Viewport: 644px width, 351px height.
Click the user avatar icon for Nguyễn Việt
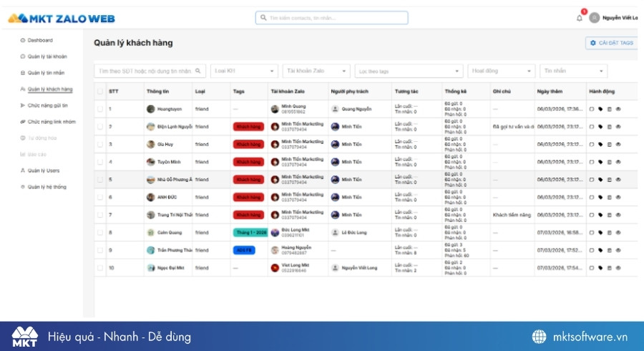[x=594, y=18]
